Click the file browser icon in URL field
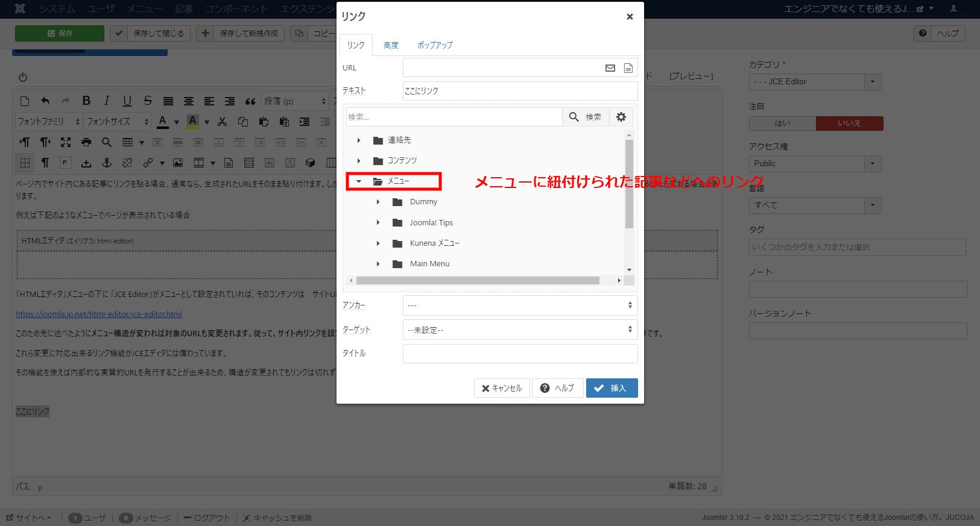Viewport: 980px width, 526px height. [x=628, y=68]
